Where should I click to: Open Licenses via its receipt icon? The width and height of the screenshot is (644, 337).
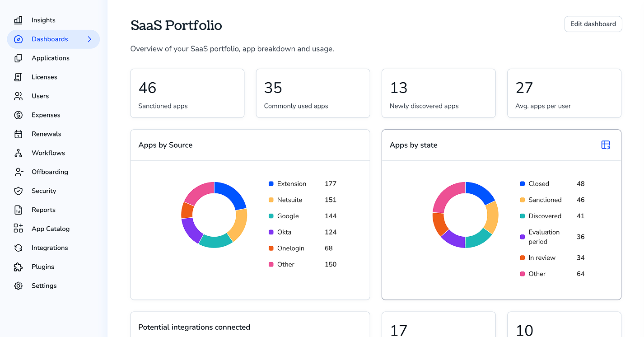(18, 77)
